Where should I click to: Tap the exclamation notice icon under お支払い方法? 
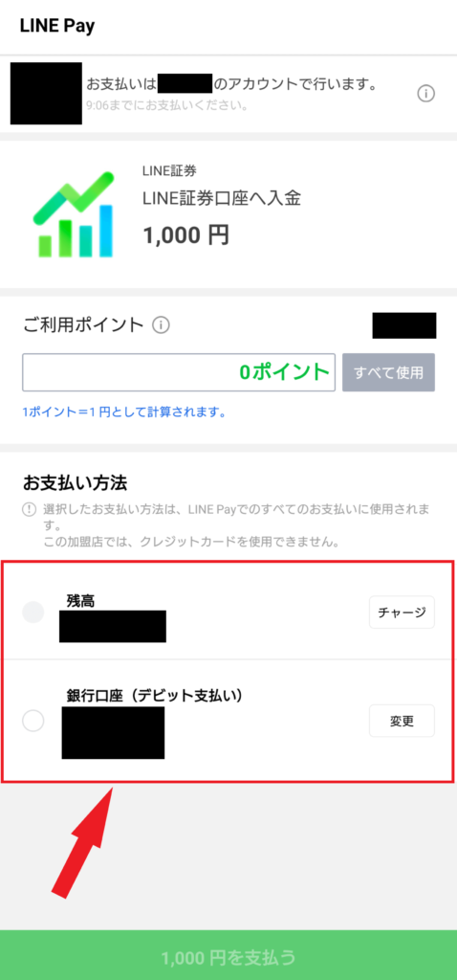[29, 509]
